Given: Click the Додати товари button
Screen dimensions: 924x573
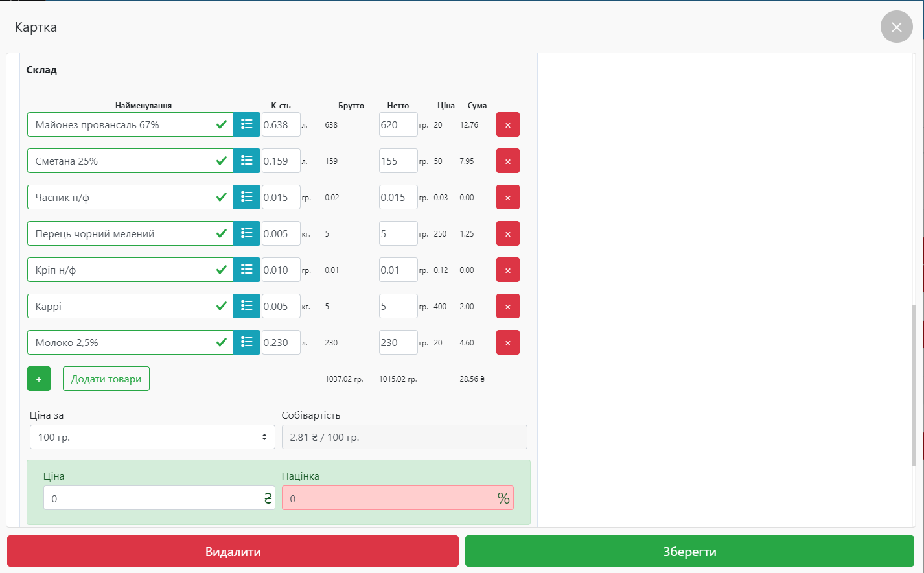Looking at the screenshot, I should point(106,379).
